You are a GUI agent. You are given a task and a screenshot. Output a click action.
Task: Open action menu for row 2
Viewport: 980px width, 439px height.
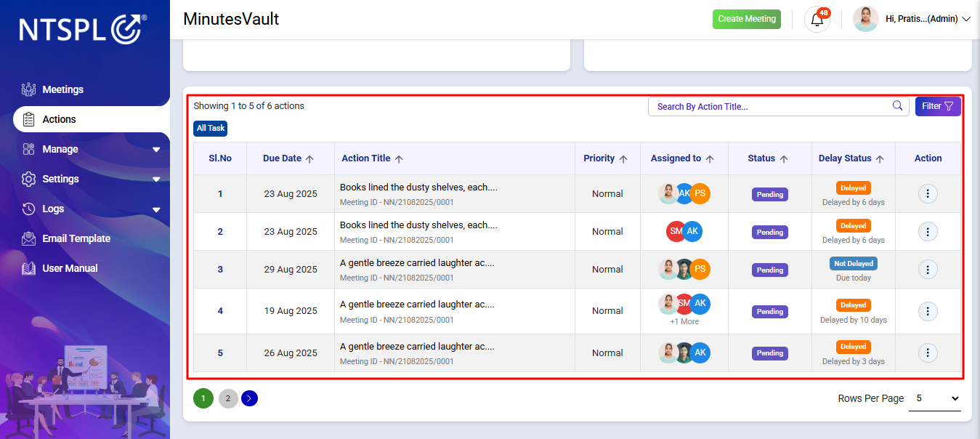coord(928,232)
